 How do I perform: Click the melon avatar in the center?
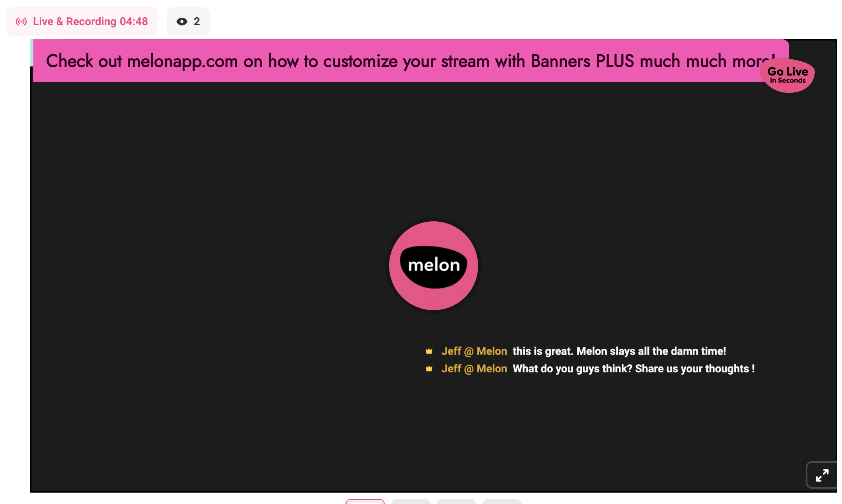tap(433, 265)
